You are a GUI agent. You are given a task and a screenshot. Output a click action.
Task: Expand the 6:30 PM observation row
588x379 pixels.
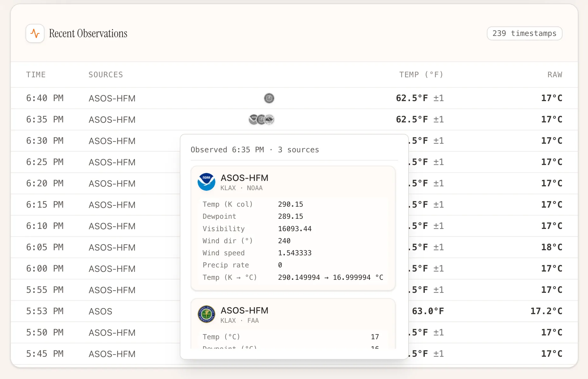[95, 141]
